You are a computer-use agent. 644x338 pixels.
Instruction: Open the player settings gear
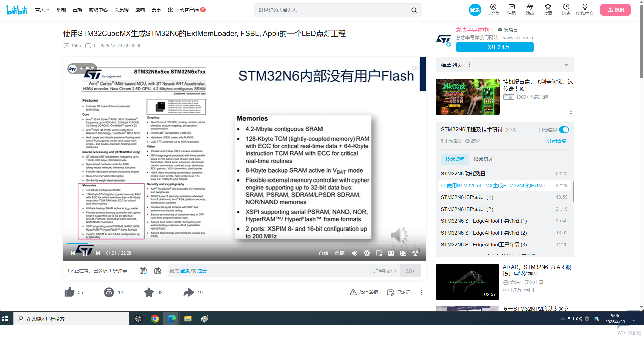coord(366,253)
